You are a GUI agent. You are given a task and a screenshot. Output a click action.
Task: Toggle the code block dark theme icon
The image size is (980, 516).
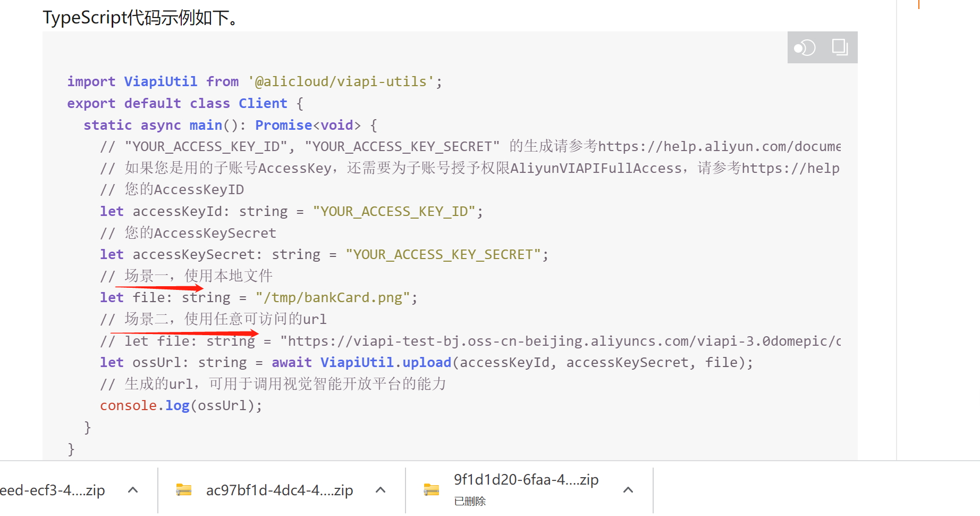pyautogui.click(x=805, y=48)
